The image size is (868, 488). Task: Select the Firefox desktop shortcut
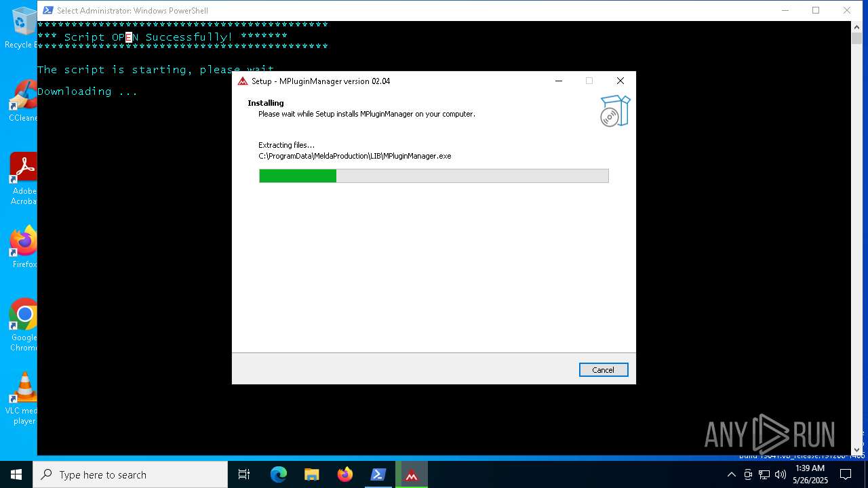pyautogui.click(x=22, y=247)
